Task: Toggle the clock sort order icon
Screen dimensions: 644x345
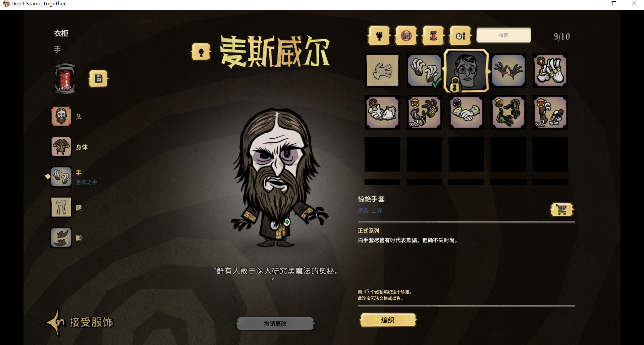Action: click(x=461, y=36)
